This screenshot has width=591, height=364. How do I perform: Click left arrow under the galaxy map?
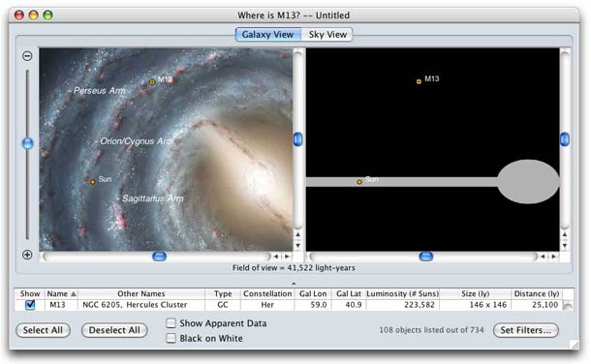[276, 257]
